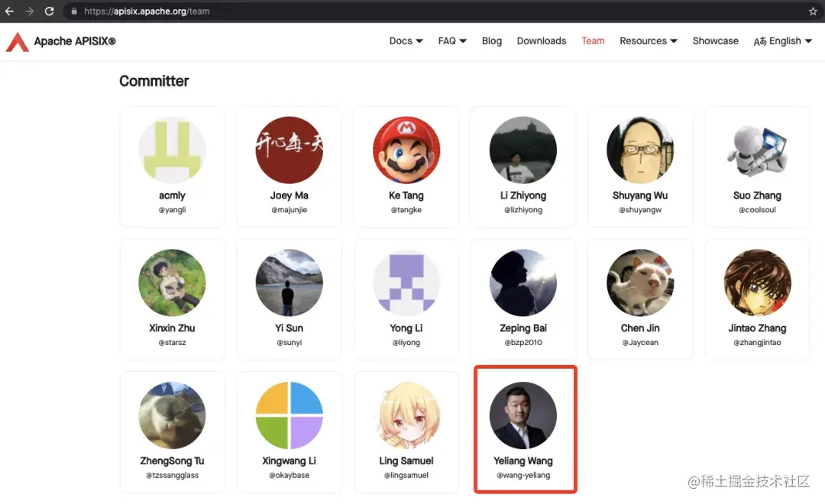Click the browser back arrow
This screenshot has width=825, height=504.
click(x=9, y=11)
